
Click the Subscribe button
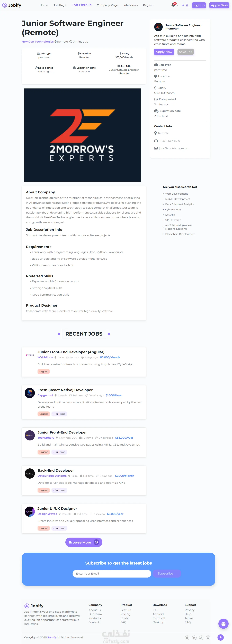click(165, 573)
